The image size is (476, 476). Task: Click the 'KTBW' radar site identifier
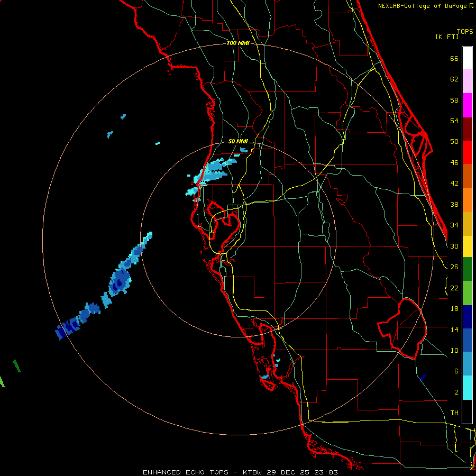tap(253, 472)
